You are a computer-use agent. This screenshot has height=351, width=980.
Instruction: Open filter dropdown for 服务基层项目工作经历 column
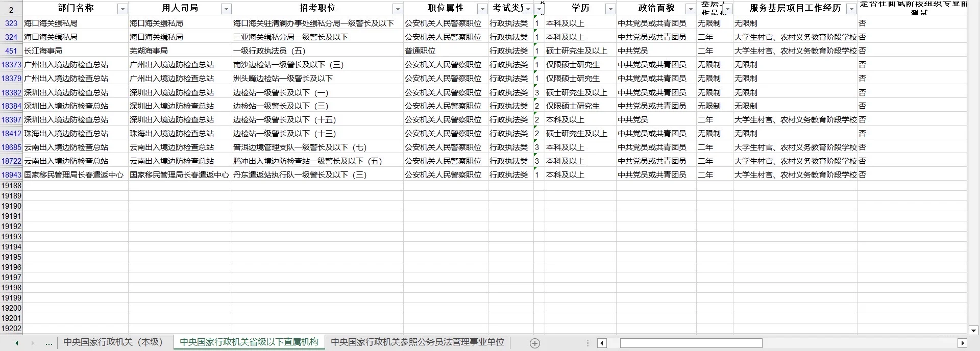point(851,9)
